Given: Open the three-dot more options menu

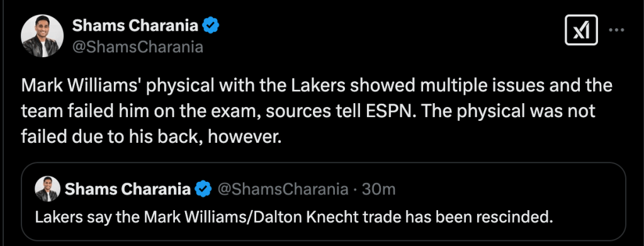Looking at the screenshot, I should pyautogui.click(x=616, y=30).
